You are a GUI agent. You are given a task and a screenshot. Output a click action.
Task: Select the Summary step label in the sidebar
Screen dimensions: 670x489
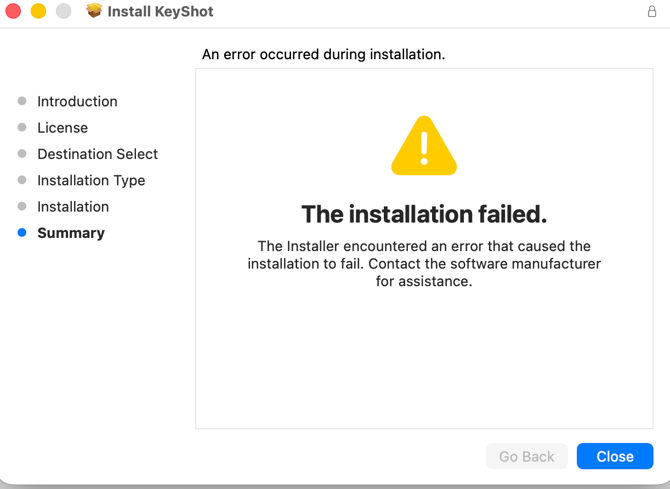(71, 233)
